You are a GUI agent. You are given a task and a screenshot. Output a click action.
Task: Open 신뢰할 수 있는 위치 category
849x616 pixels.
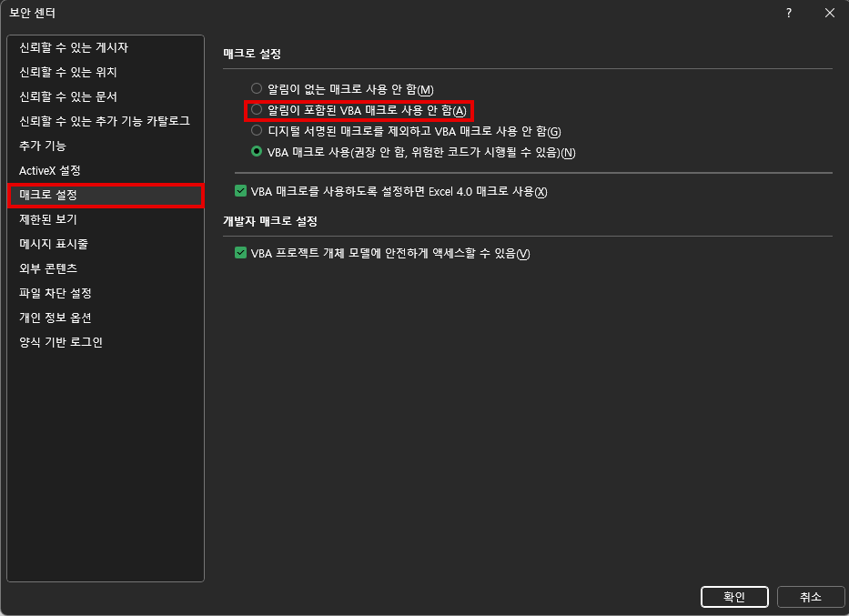[106, 72]
